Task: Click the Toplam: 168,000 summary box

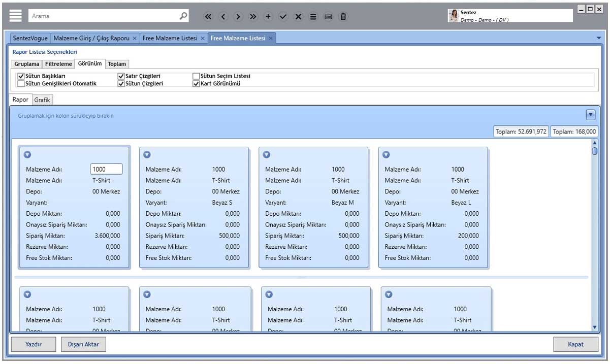Action: click(x=574, y=131)
